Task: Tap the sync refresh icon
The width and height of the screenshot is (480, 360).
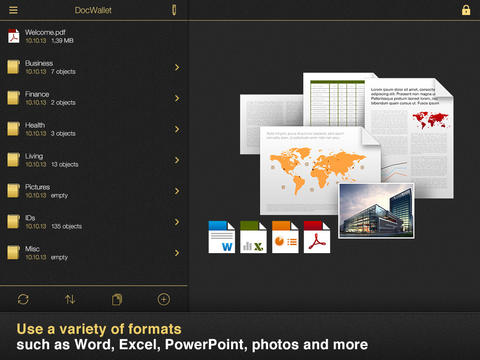Action: coord(23,299)
